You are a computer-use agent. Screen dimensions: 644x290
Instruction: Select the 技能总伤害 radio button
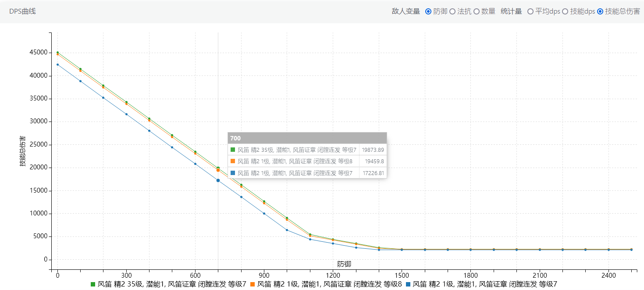(x=600, y=11)
